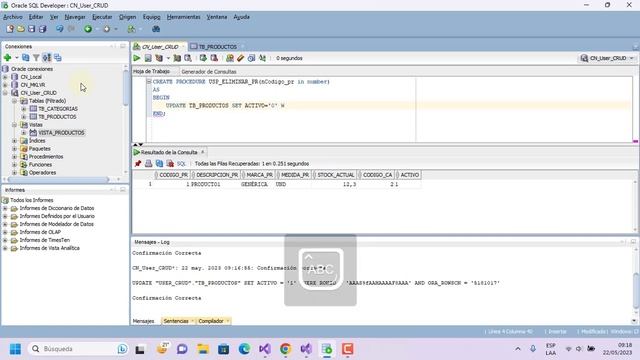
Task: Click the Clear eraser icon in worksheet toolbar
Action: (240, 58)
